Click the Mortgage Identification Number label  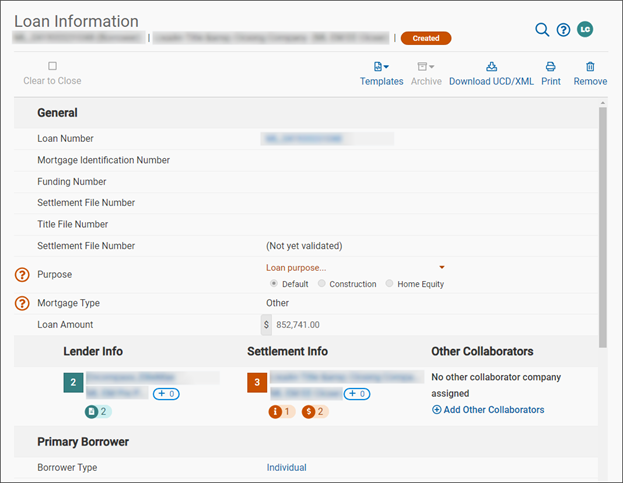click(x=103, y=160)
